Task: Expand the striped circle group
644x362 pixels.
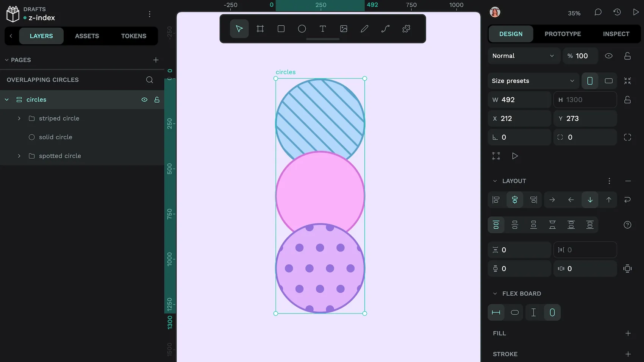Action: (x=19, y=119)
